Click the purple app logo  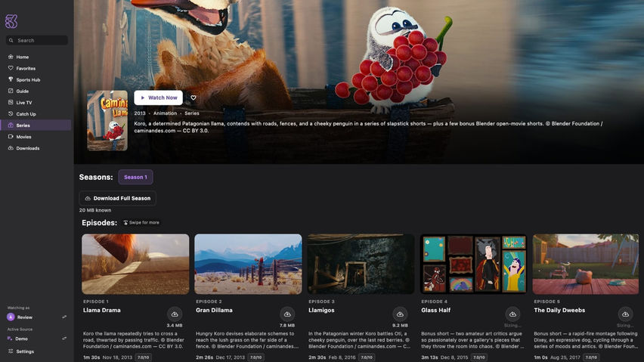[x=11, y=21]
